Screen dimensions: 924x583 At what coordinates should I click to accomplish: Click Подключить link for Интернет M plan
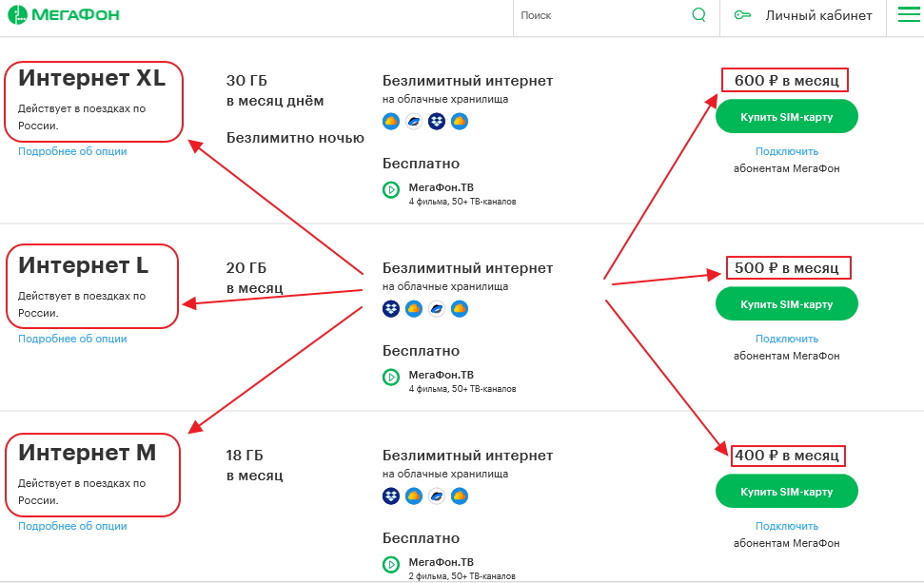[x=787, y=526]
